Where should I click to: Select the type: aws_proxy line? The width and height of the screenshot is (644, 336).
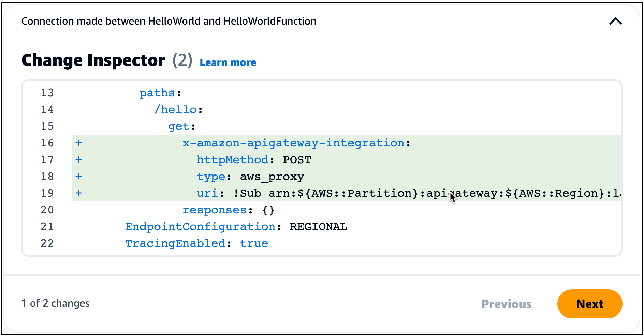point(250,176)
